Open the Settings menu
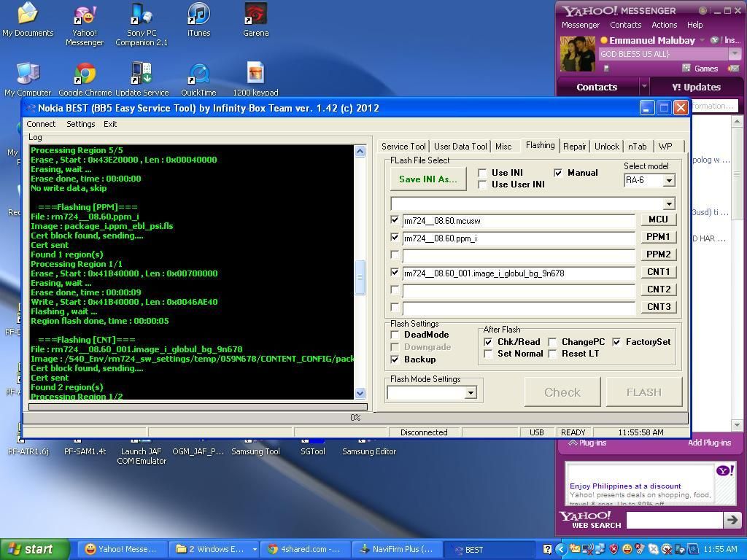The height and width of the screenshot is (560, 747). pyautogui.click(x=80, y=124)
